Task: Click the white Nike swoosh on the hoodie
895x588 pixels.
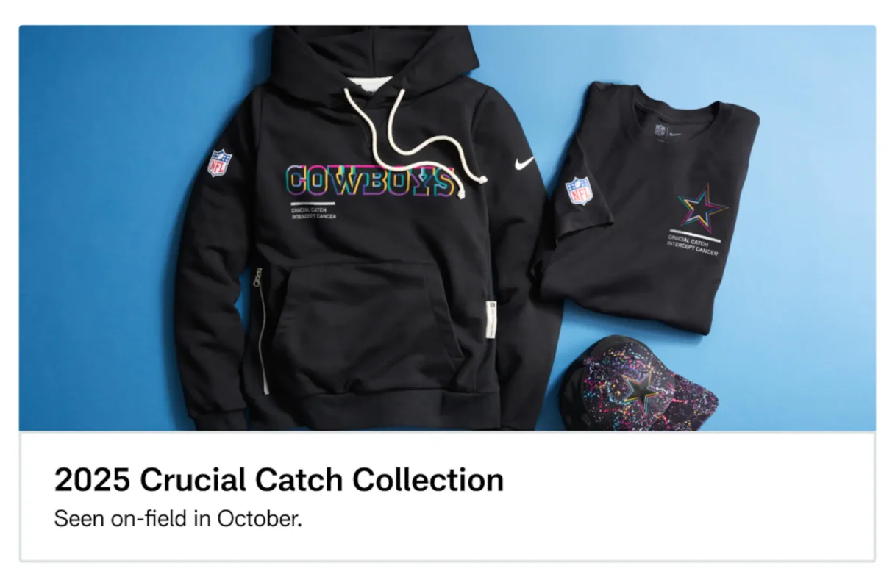Action: (x=524, y=163)
